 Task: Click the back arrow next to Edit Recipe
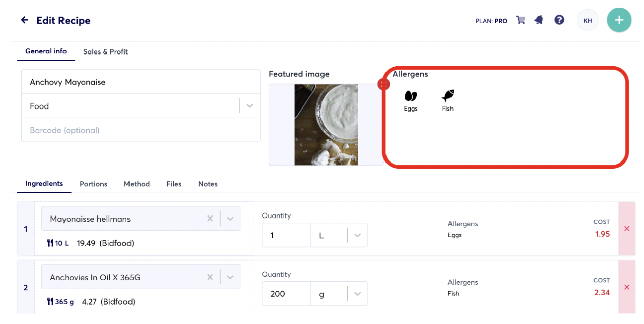pyautogui.click(x=23, y=20)
